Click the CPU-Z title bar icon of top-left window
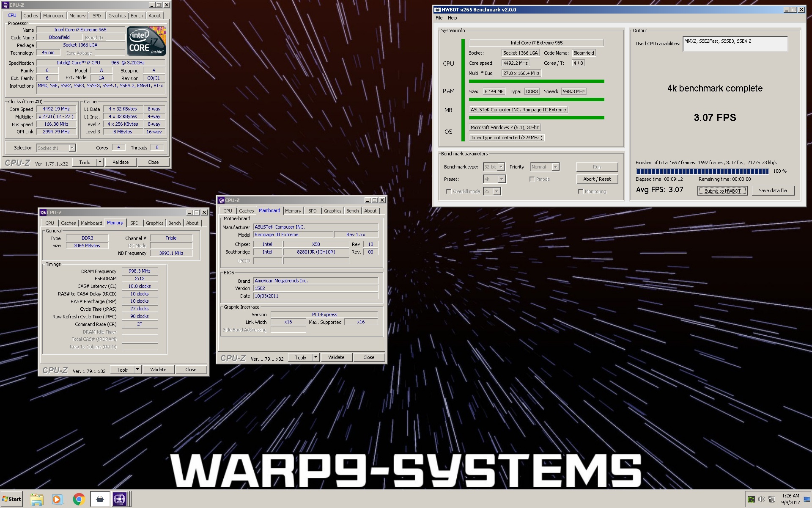The width and height of the screenshot is (812, 508). 5,5
